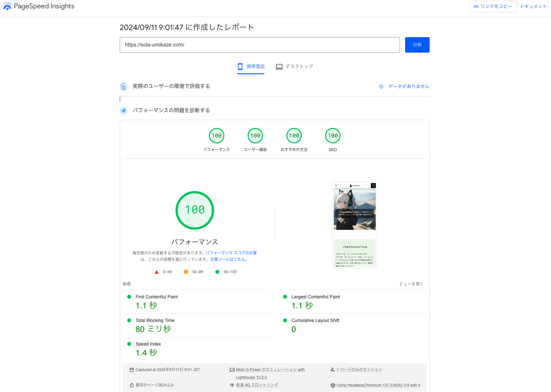
Task: Expand metrics with ビューを開く
Action: [x=412, y=284]
